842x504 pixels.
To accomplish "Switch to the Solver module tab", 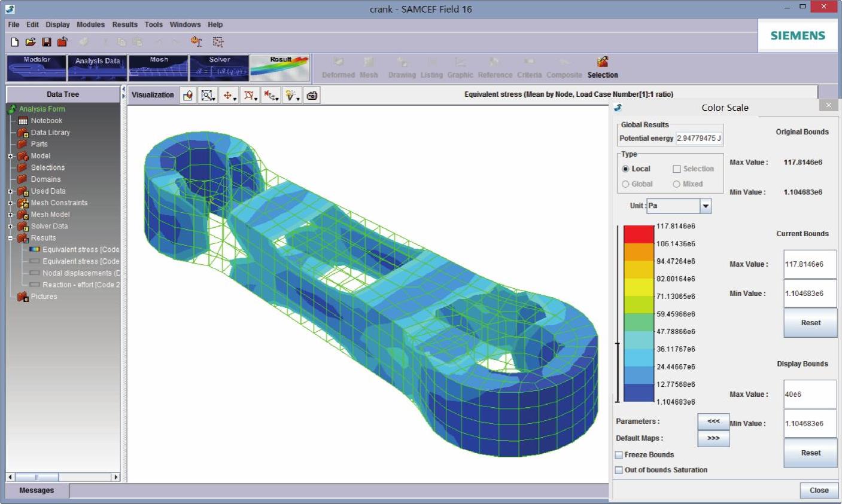I will [219, 68].
